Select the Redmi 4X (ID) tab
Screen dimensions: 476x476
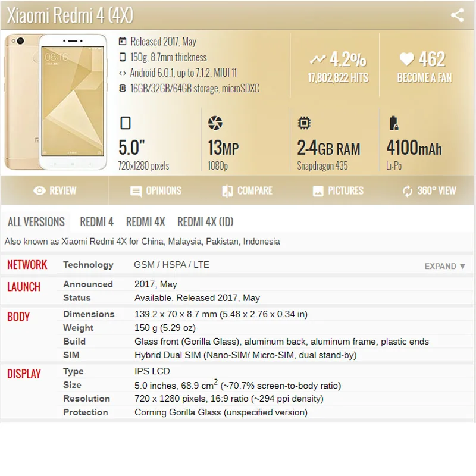point(205,222)
